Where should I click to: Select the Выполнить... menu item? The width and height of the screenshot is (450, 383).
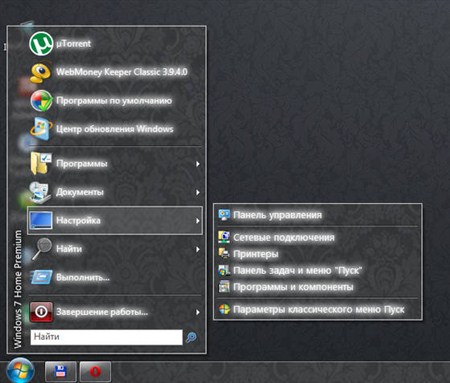(115, 277)
